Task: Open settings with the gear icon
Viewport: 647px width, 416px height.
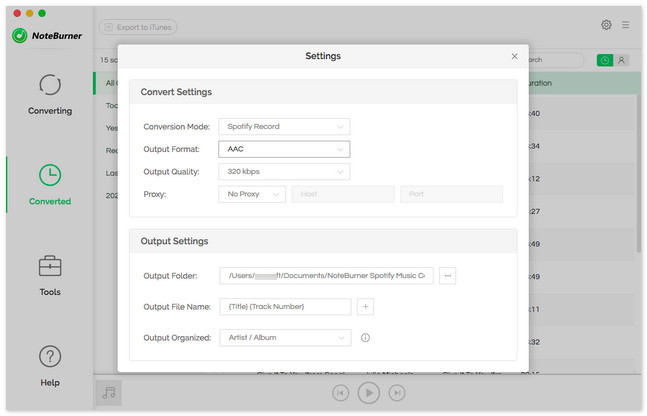Action: coord(606,25)
